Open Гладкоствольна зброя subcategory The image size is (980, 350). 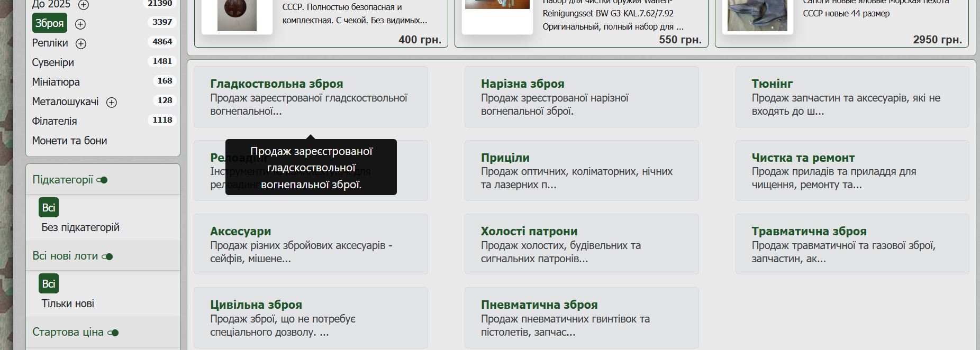point(277,84)
